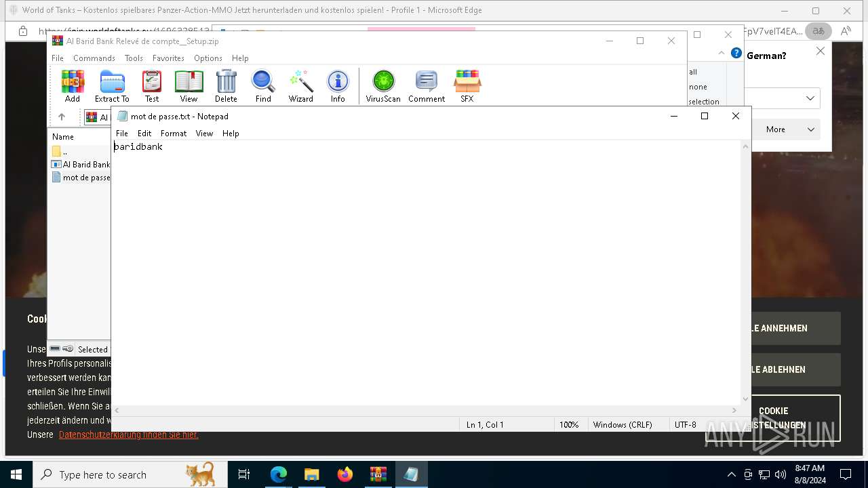Open Task View on taskbar
868x488 pixels.
point(244,474)
